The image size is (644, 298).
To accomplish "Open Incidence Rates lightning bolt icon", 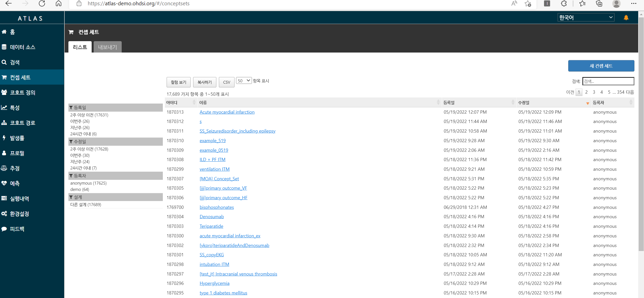I will 4,138.
